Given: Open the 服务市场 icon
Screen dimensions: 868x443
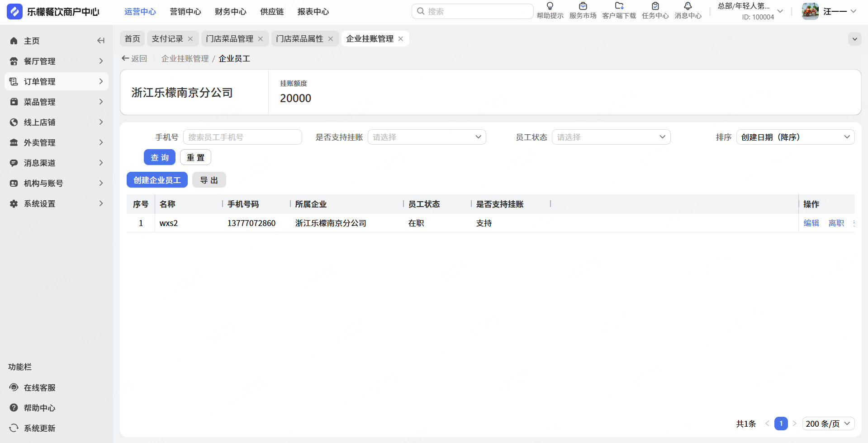Looking at the screenshot, I should (583, 6).
